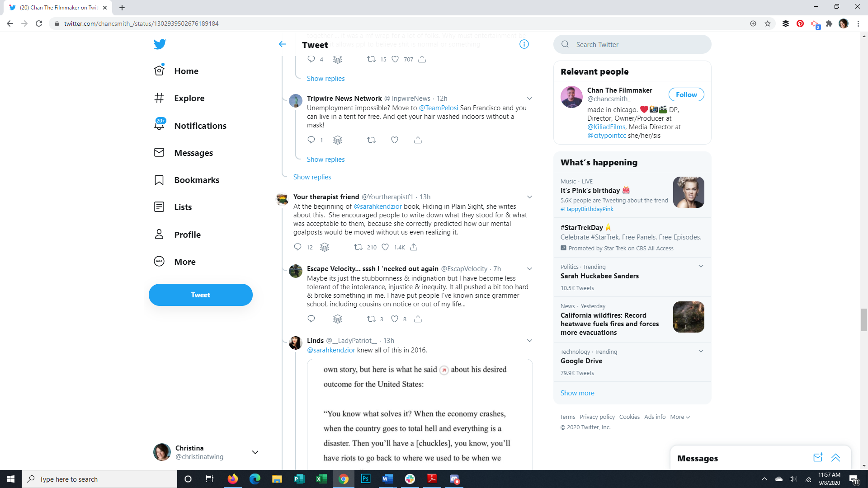868x488 pixels.
Task: Retweet the Your therapist friend tweet
Action: tap(358, 247)
